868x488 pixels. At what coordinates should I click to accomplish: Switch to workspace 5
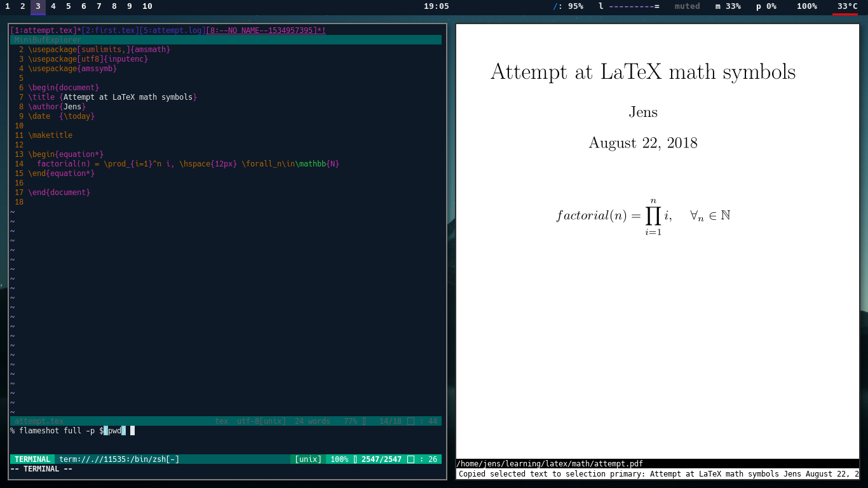69,6
